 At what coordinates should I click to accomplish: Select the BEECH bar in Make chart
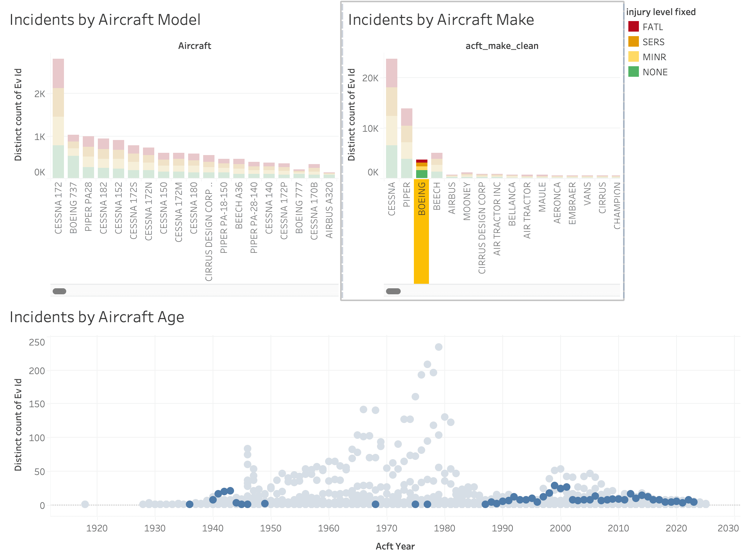[x=437, y=165]
